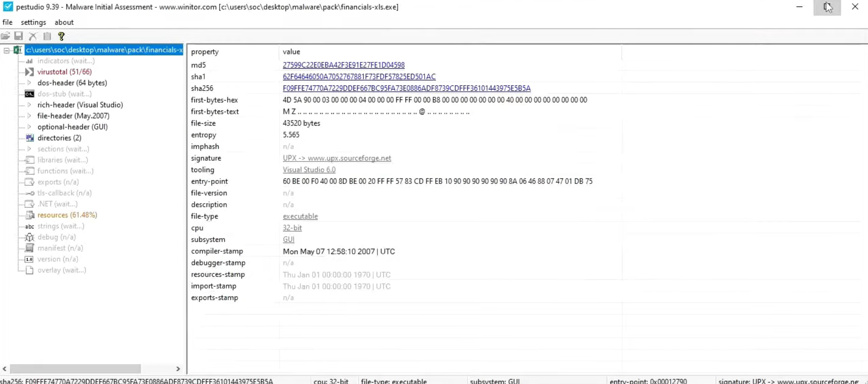Image resolution: width=868 pixels, height=384 pixels.
Task: Open the sha1 hash link
Action: (x=359, y=77)
